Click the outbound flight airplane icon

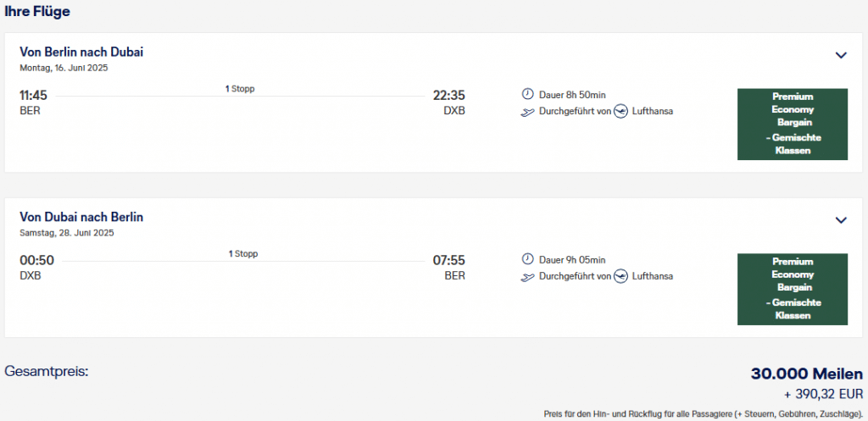[527, 111]
